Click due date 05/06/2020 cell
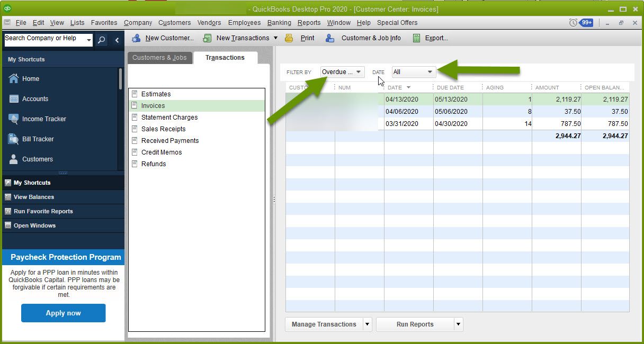The height and width of the screenshot is (344, 644). [x=458, y=112]
